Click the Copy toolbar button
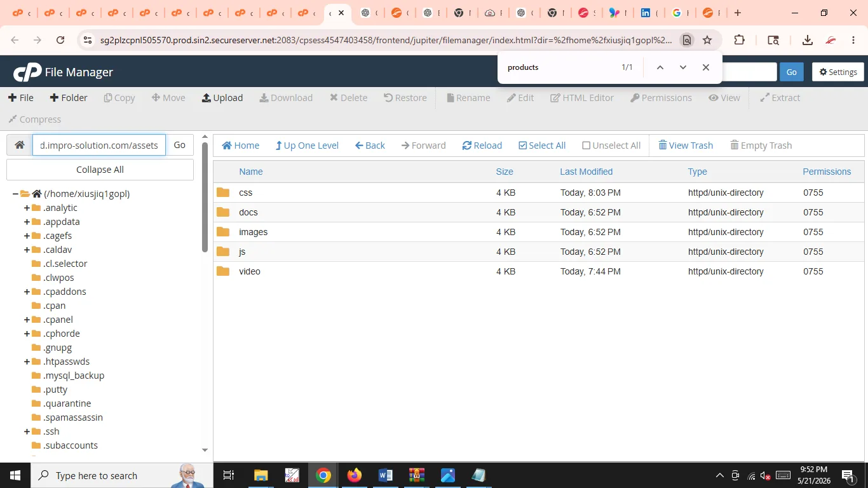This screenshot has width=868, height=488. point(119,98)
